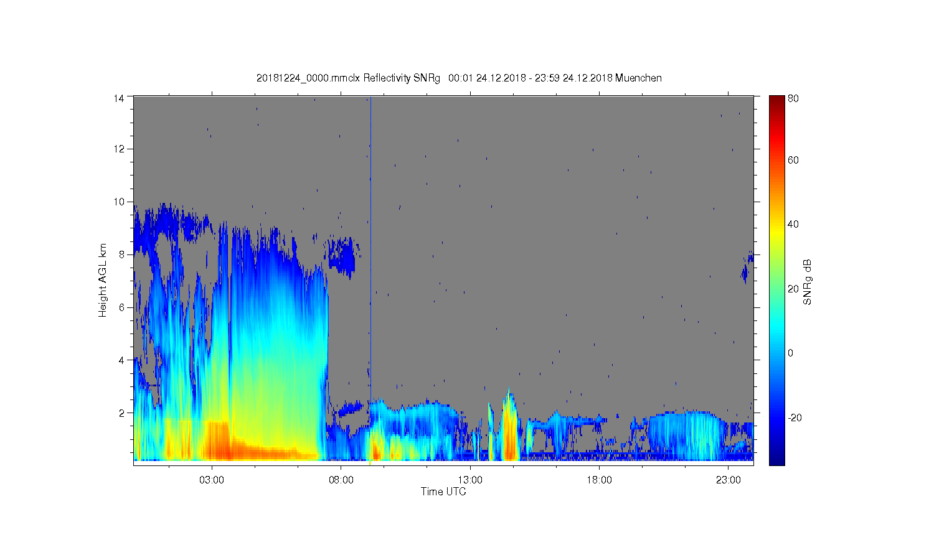934x560 pixels.
Task: Select the '13:00' time tick label
Action: [470, 480]
